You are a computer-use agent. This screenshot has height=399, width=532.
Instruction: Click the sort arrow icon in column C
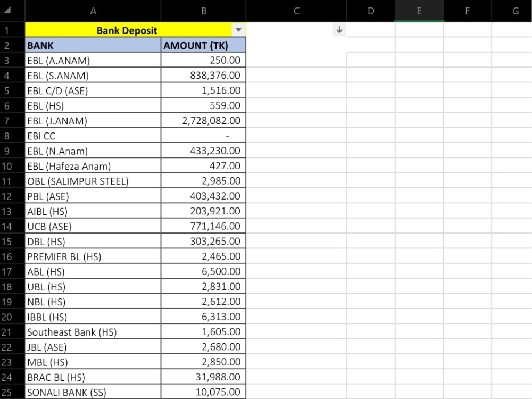tap(339, 30)
